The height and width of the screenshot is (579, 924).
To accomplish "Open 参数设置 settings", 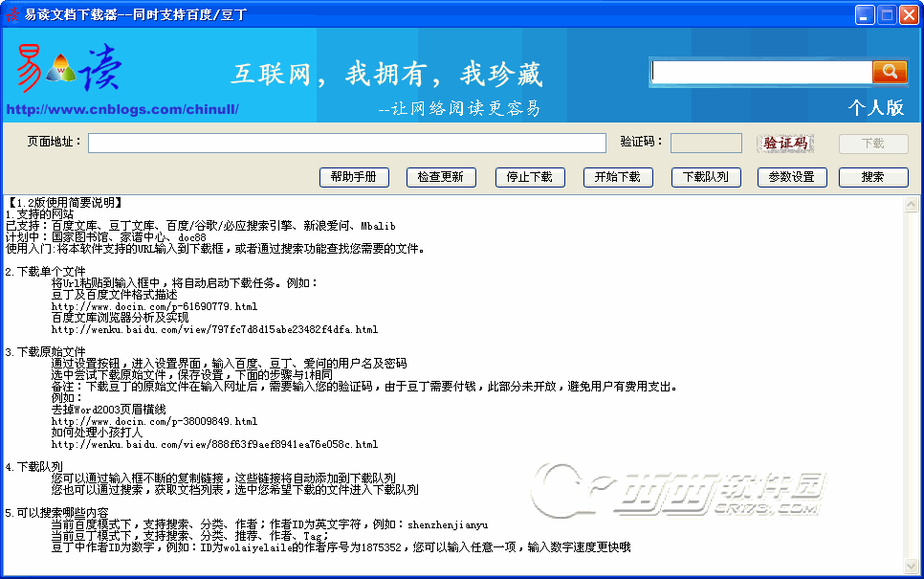I will (x=792, y=177).
